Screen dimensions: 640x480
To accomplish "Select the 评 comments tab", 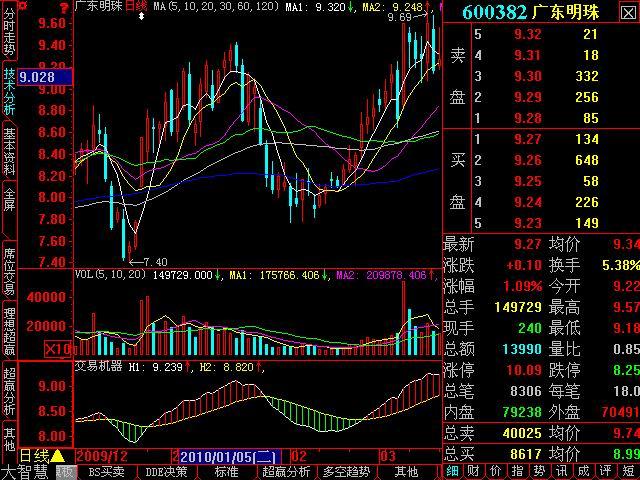I will point(605,471).
